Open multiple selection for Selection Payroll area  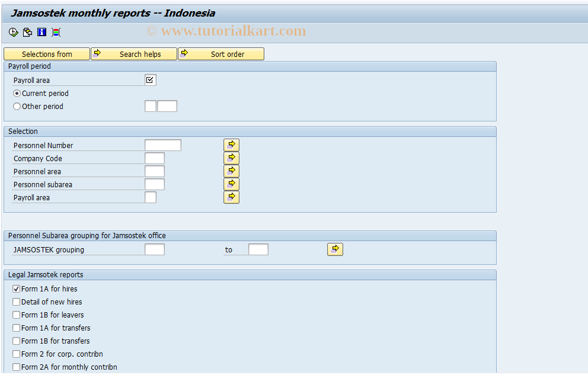[231, 197]
